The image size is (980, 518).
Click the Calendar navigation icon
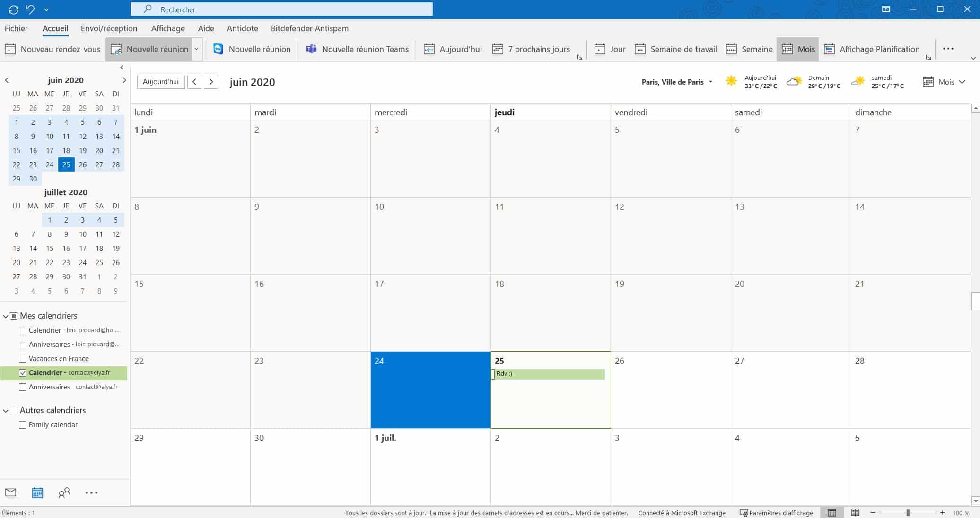click(37, 492)
